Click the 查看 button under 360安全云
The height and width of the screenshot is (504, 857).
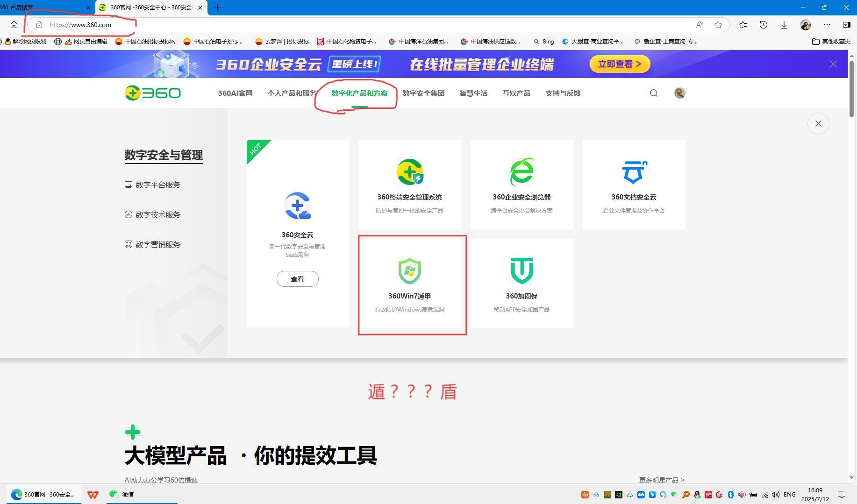(297, 279)
